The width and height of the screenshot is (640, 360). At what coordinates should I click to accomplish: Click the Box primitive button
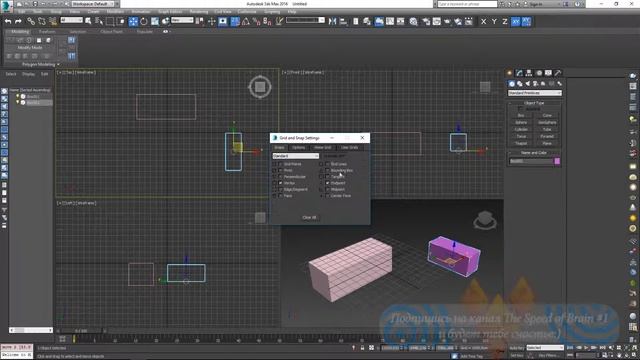[x=521, y=116]
